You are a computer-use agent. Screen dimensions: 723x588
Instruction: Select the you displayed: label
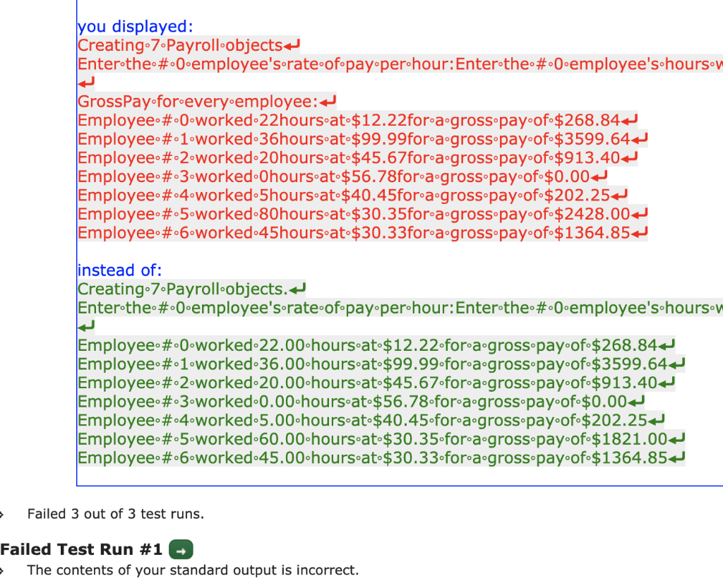click(x=134, y=26)
